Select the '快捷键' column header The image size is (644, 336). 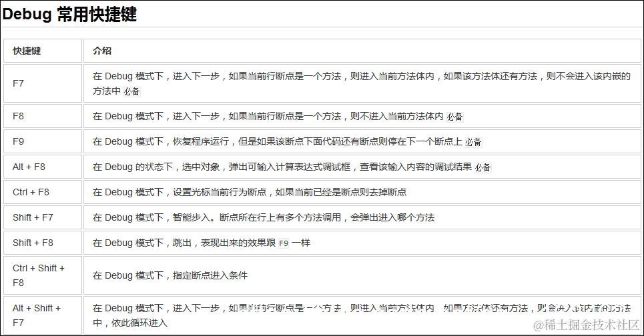click(43, 51)
